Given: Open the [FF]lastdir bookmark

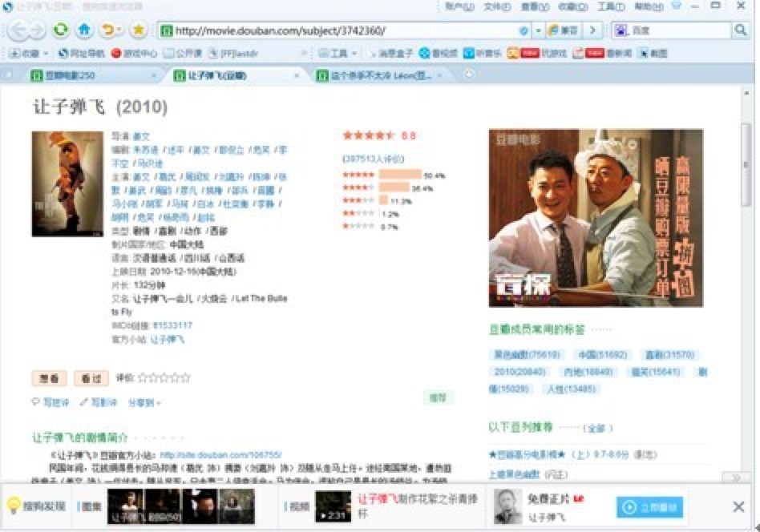Looking at the screenshot, I should pyautogui.click(x=233, y=54).
